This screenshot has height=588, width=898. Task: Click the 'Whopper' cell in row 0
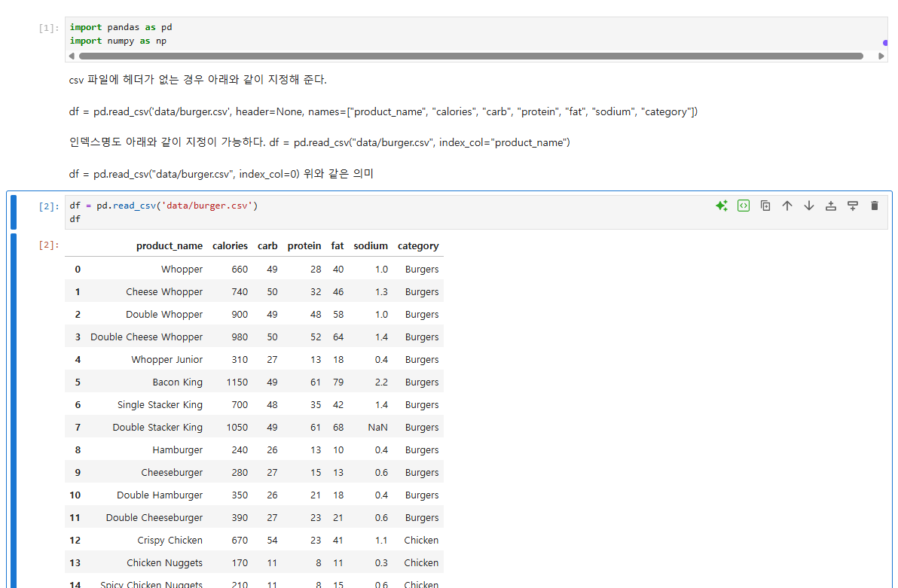[182, 269]
